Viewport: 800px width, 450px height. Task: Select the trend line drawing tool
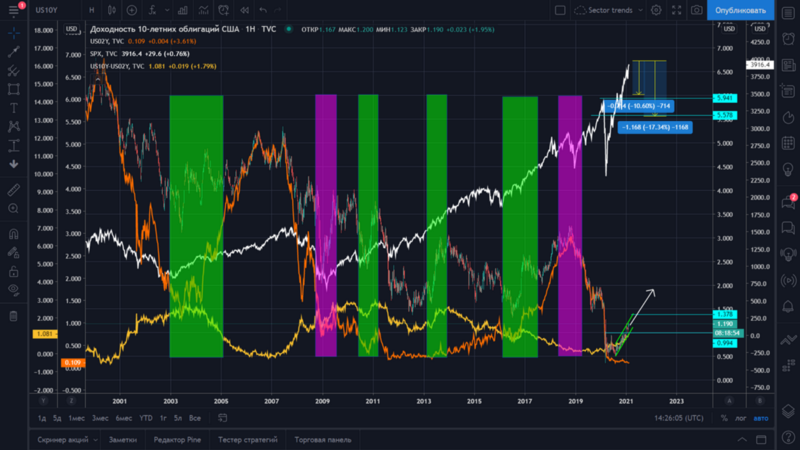coord(13,52)
